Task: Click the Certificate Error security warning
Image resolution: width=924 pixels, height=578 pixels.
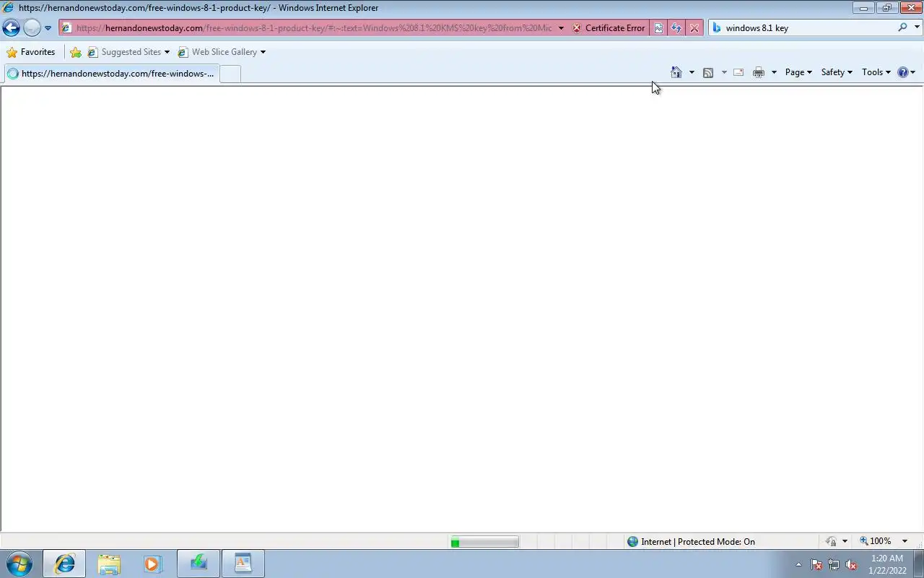Action: tap(609, 28)
